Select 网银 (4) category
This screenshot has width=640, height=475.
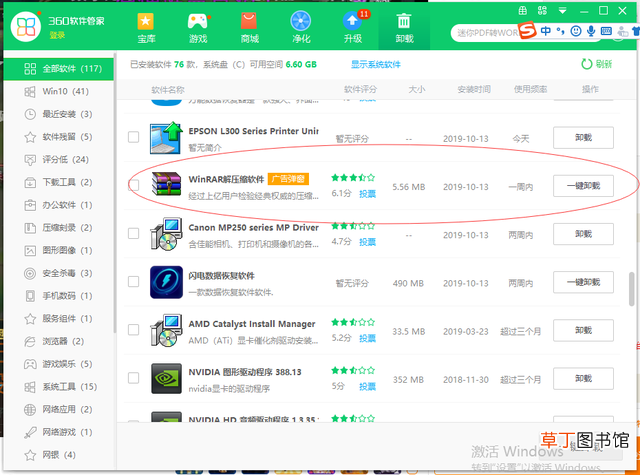click(x=58, y=455)
